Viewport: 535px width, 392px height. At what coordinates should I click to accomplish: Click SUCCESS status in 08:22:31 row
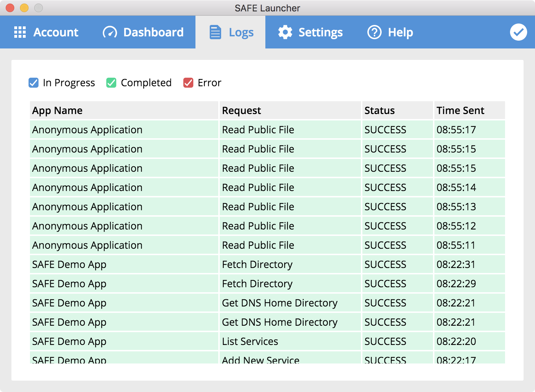point(398,264)
